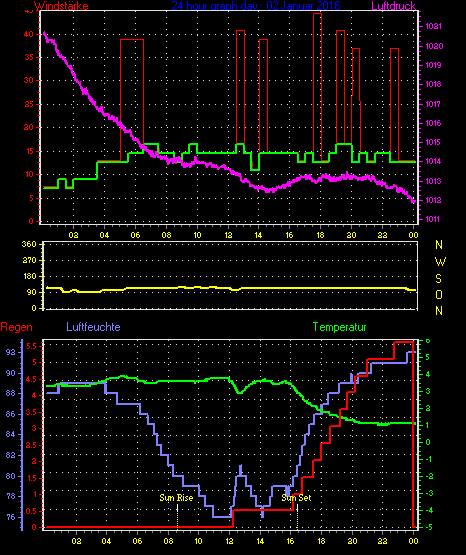Image resolution: width=466 pixels, height=555 pixels.
Task: Click the red Windstärke axis title
Action: (62, 6)
